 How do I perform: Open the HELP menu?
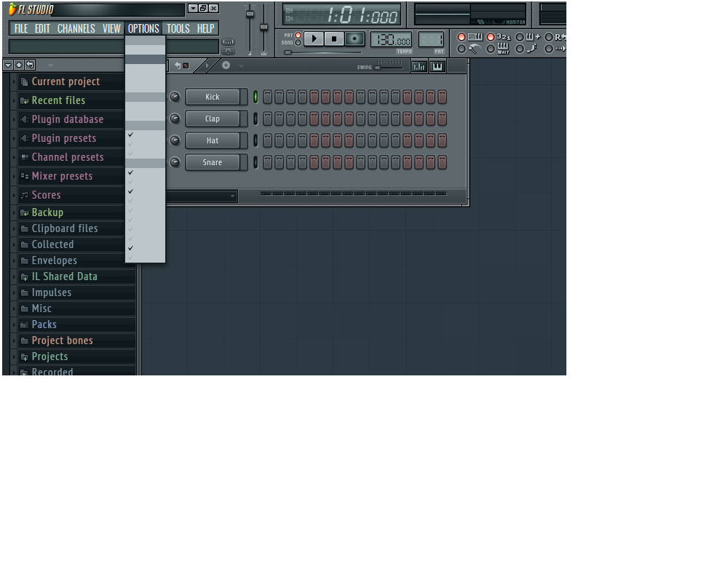pos(206,29)
